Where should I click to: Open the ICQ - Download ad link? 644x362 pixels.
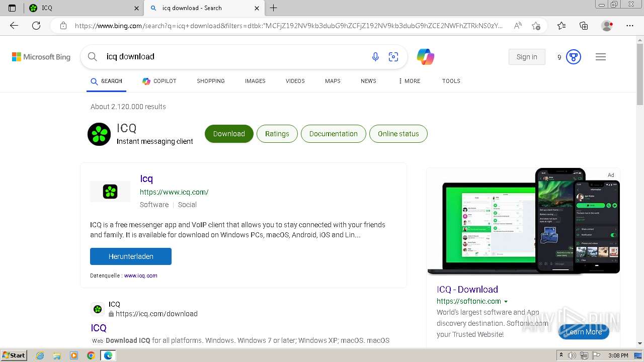pos(467,289)
